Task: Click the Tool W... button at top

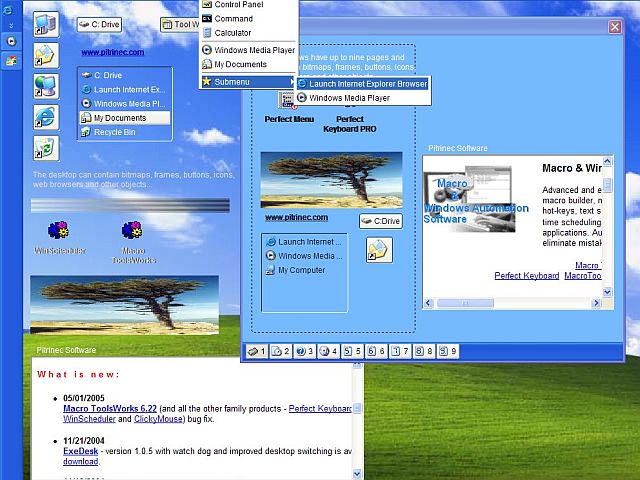Action: pos(180,24)
